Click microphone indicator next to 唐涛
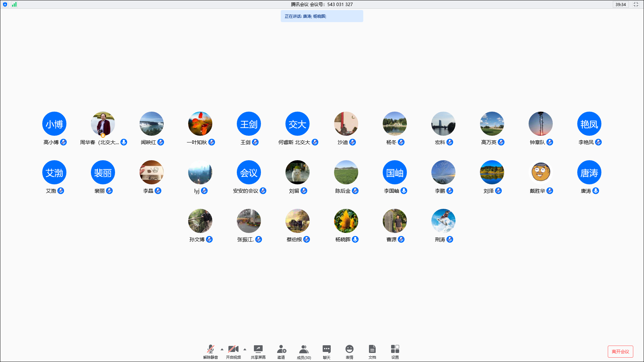The width and height of the screenshot is (644, 362). click(596, 191)
